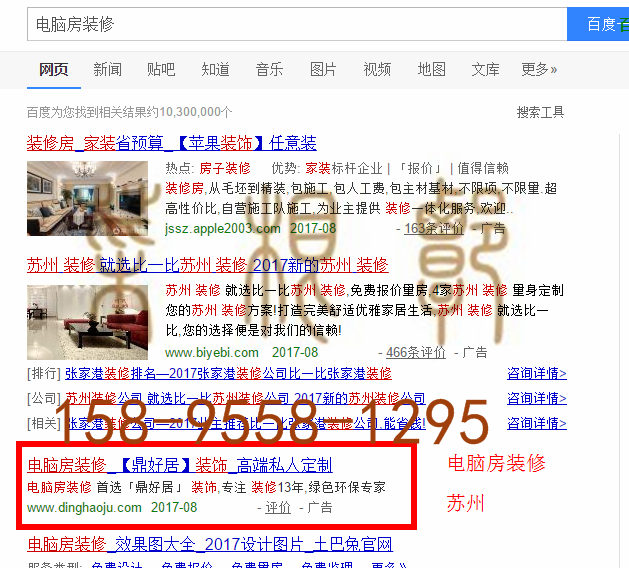Image resolution: width=629 pixels, height=568 pixels.
Task: Go to the 知道 tab
Action: point(215,69)
